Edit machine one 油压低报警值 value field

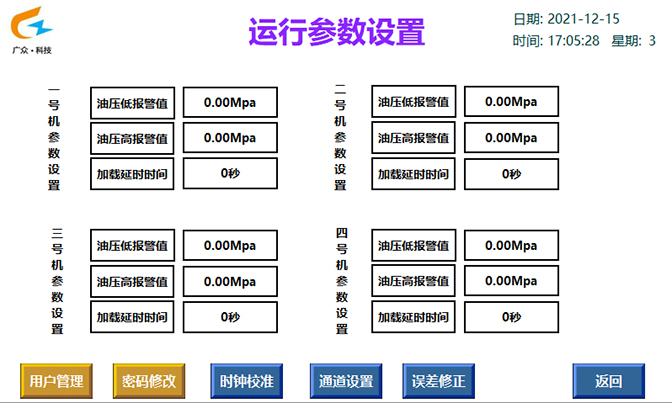(229, 102)
